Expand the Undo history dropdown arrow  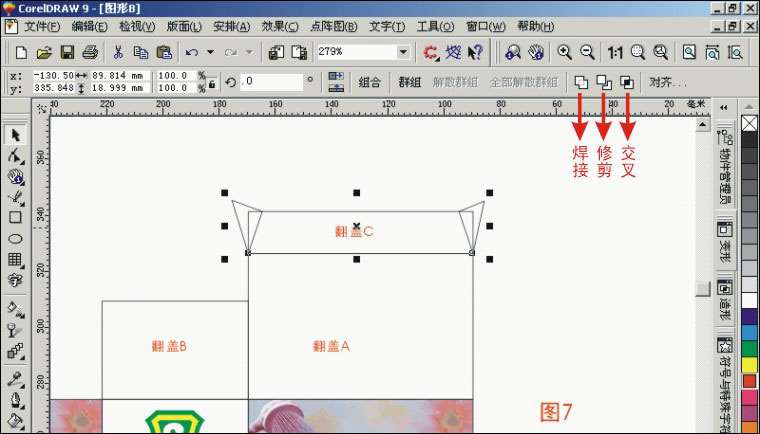(x=208, y=51)
